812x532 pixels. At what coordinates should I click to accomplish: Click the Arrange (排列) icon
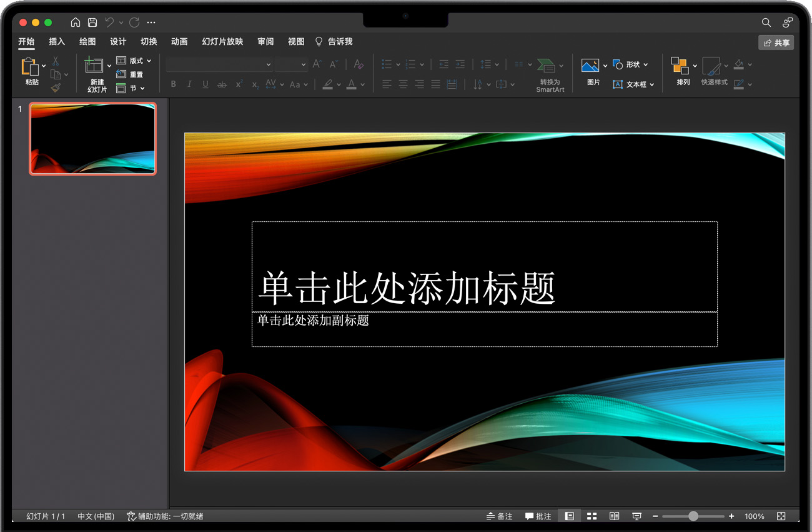680,66
